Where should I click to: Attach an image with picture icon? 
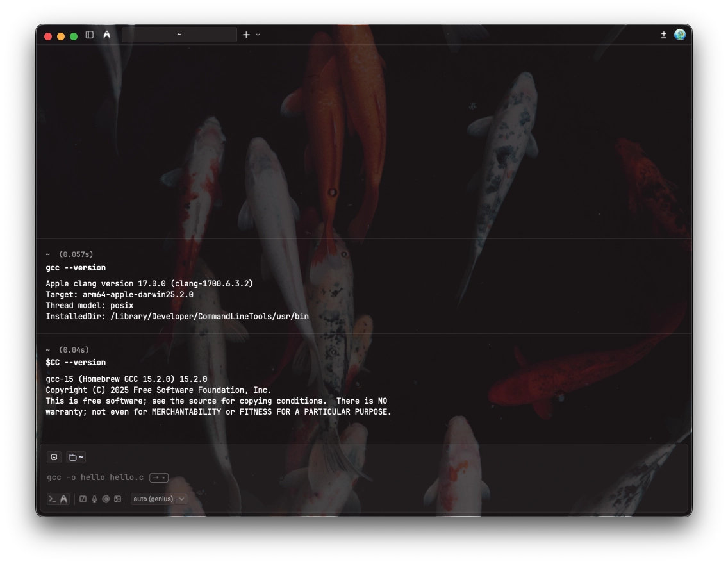pyautogui.click(x=117, y=499)
